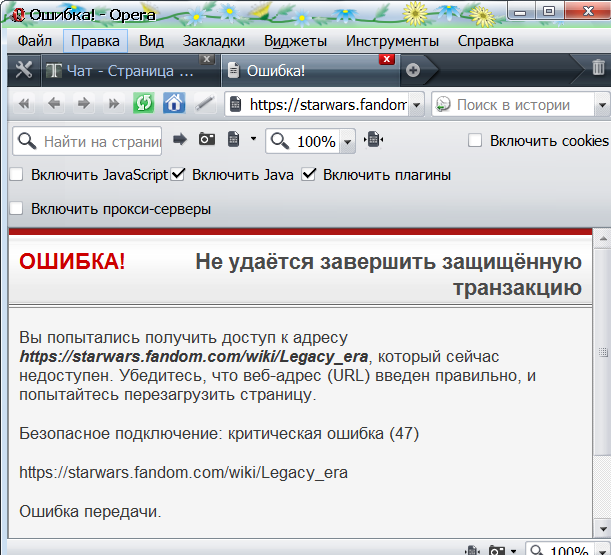The image size is (611, 555).
Task: Click the fit to width icon
Action: point(373,140)
